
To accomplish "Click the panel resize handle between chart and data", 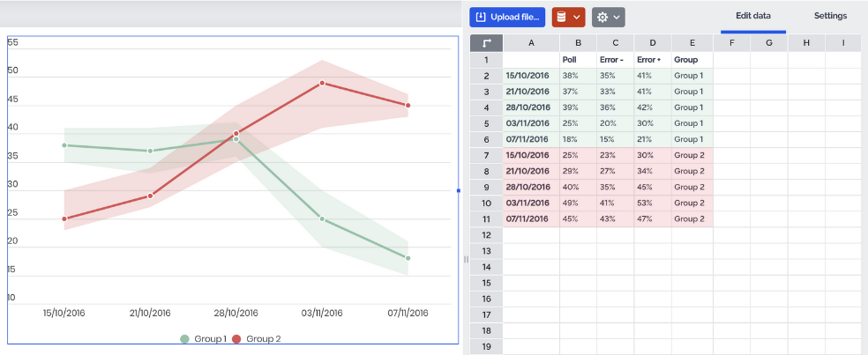I will click(466, 259).
